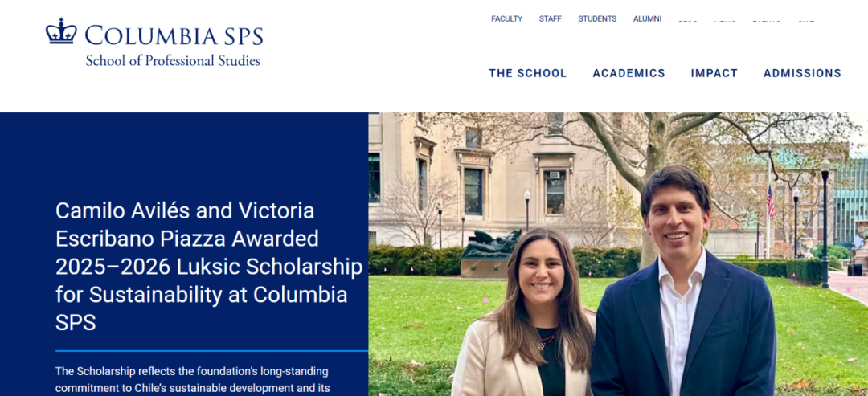Open the Academics navigation menu
The image size is (868, 396).
tap(628, 73)
